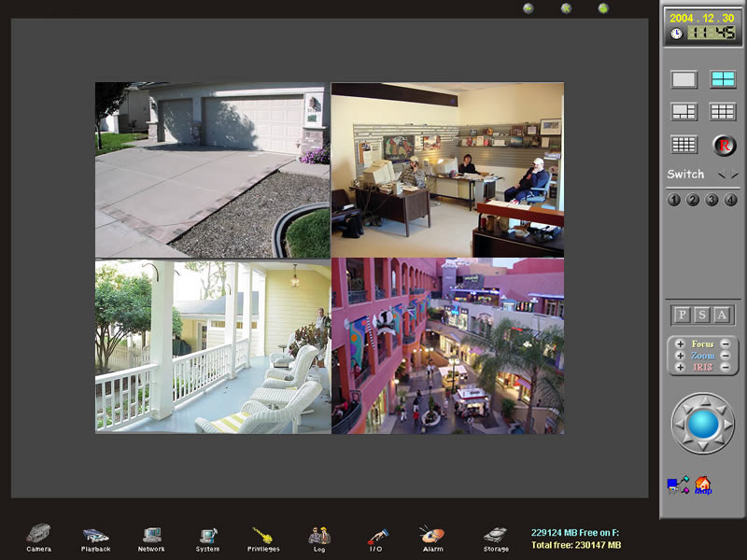Open the Camera settings icon
This screenshot has height=560, width=747.
pos(38,536)
